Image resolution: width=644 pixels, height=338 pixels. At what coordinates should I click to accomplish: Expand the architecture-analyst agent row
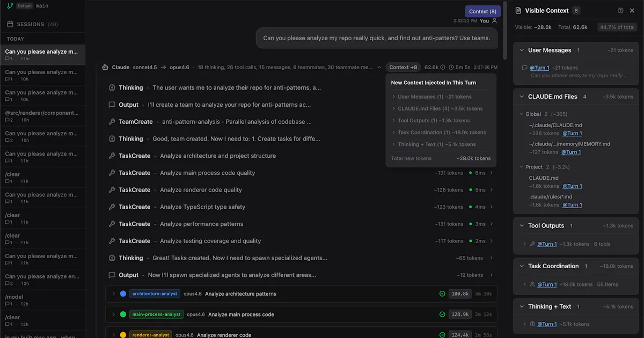[113, 294]
